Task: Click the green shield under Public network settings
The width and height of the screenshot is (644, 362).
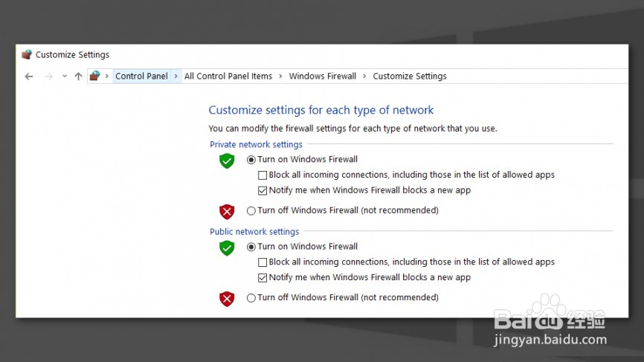Action: [x=227, y=248]
